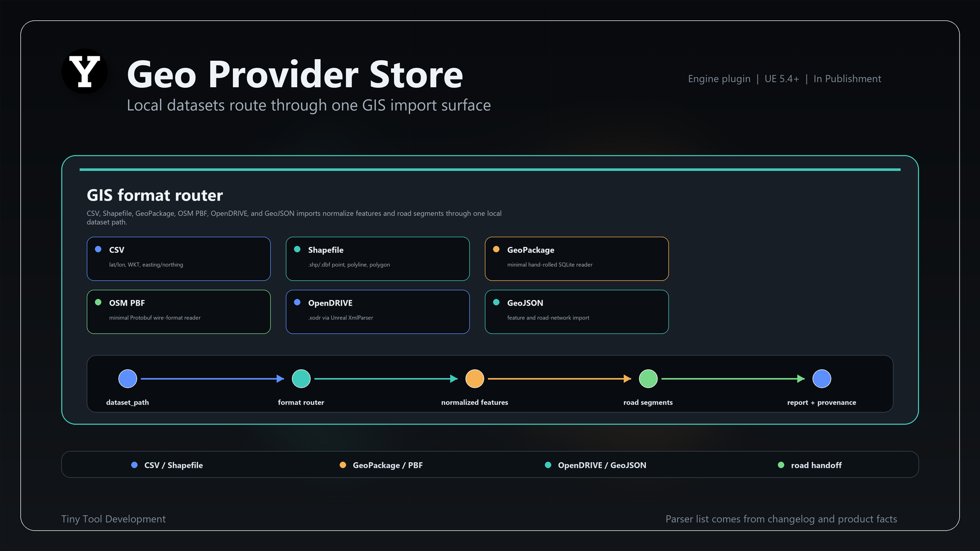Click the teal dot on the Shapefile card
Viewport: 980px width, 551px height.
click(x=297, y=249)
